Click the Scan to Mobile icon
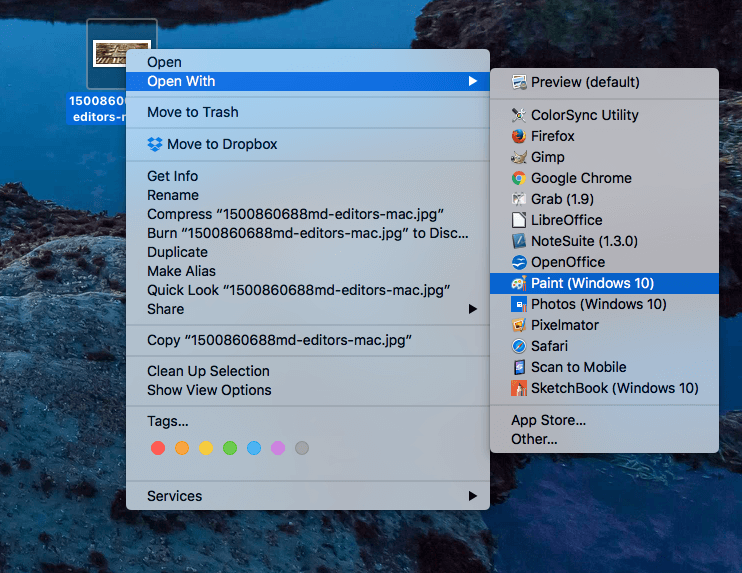This screenshot has width=742, height=573. [519, 367]
